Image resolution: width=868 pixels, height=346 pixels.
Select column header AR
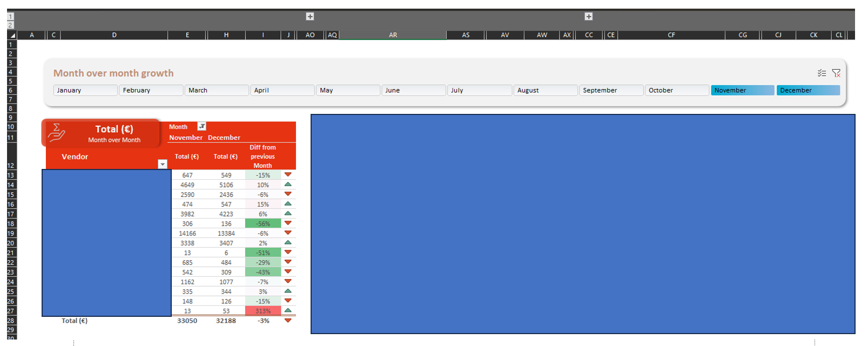pyautogui.click(x=393, y=35)
